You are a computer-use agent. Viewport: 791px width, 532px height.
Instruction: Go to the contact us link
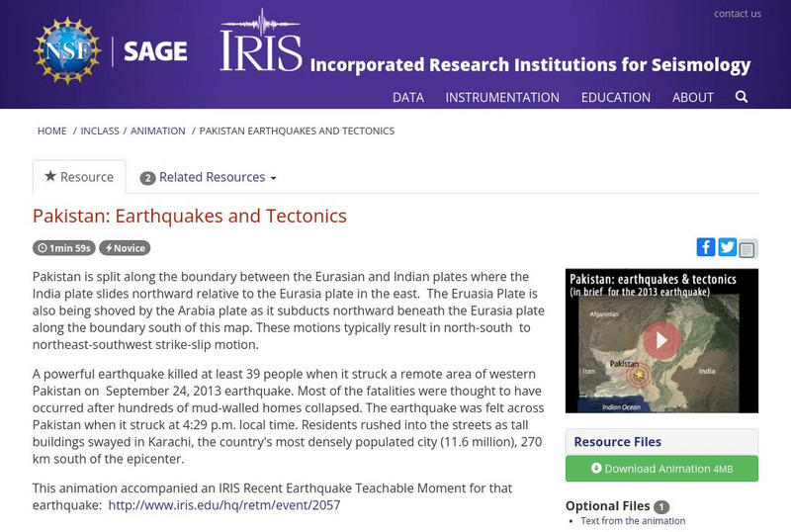tap(737, 14)
